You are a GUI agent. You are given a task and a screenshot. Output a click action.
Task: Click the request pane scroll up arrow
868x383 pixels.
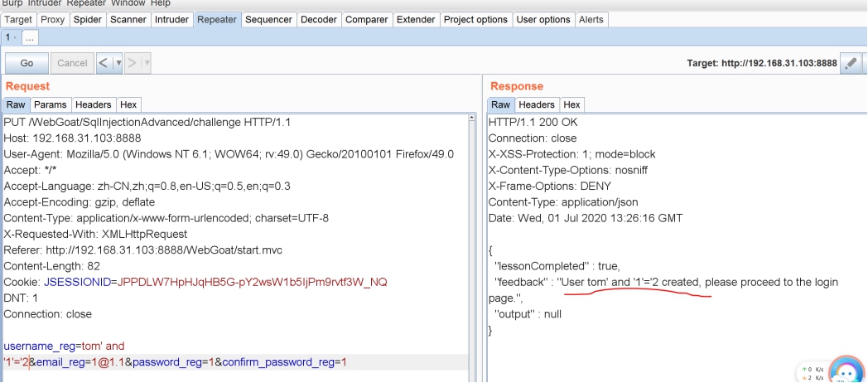[x=471, y=118]
